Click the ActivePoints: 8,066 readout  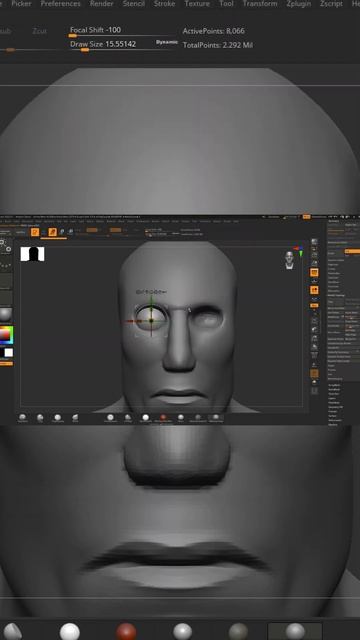213,31
